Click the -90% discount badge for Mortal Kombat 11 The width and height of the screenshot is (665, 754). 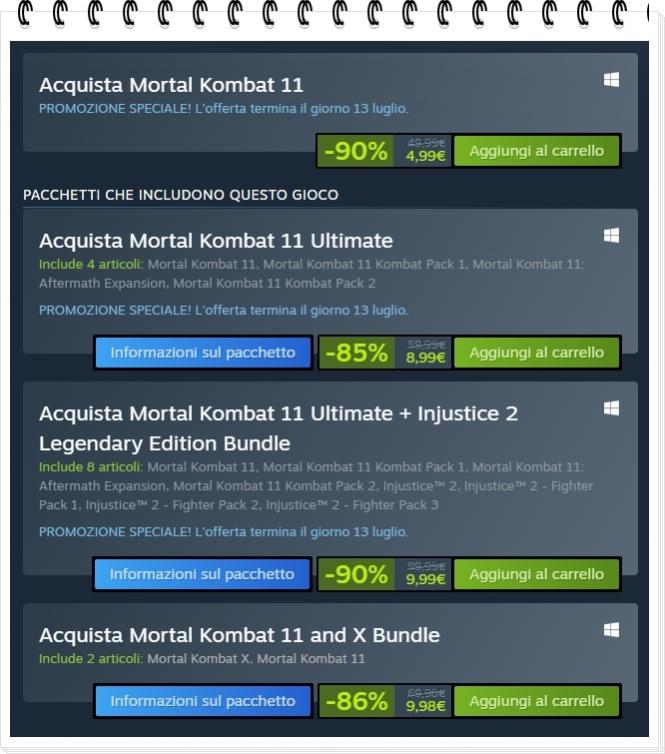356,151
